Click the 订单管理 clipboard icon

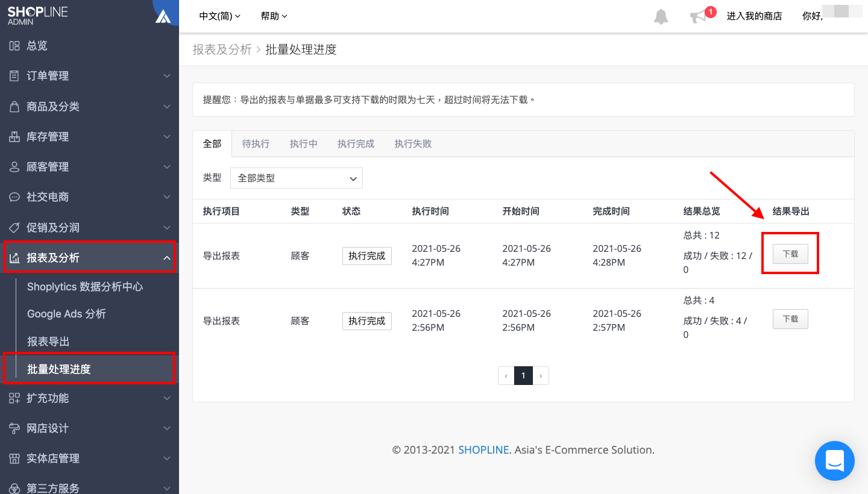[14, 76]
